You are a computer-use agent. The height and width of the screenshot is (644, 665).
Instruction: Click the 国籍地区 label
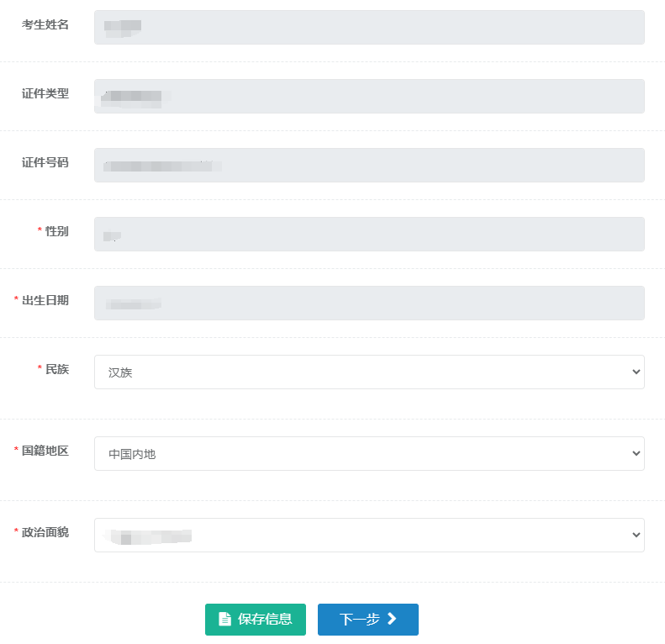(45, 451)
